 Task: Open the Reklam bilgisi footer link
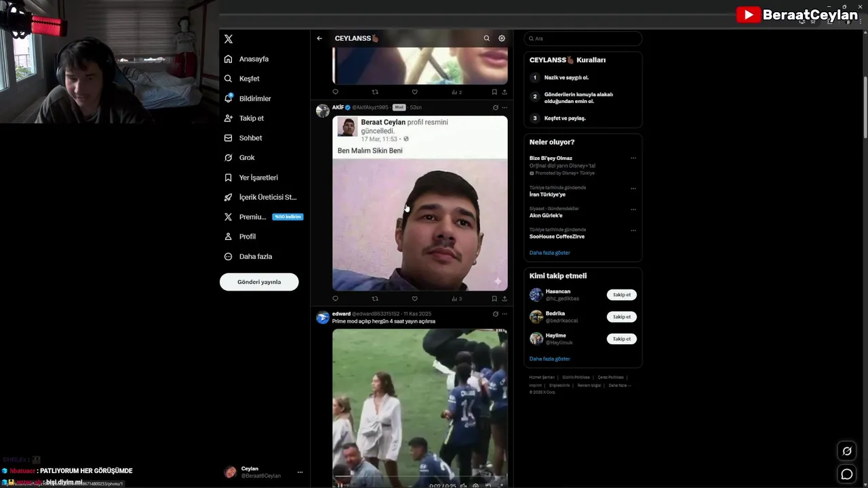click(589, 385)
